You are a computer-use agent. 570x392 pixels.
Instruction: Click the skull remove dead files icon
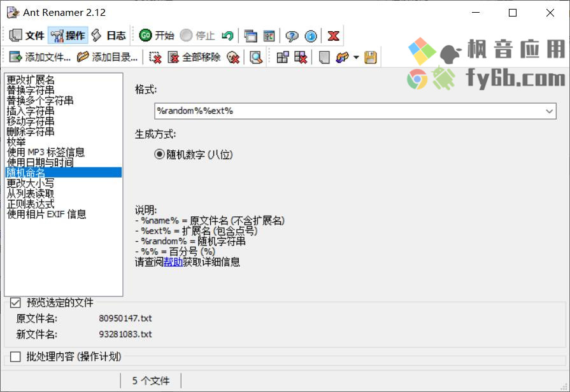click(x=232, y=57)
